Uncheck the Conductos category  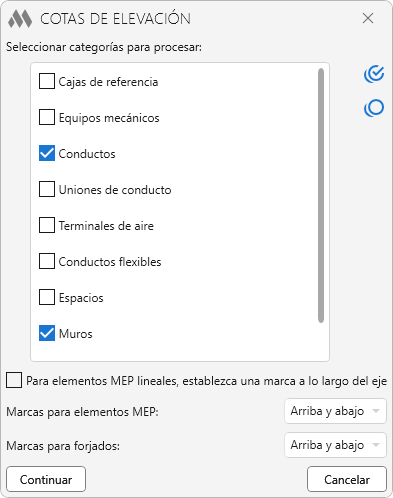pos(47,153)
